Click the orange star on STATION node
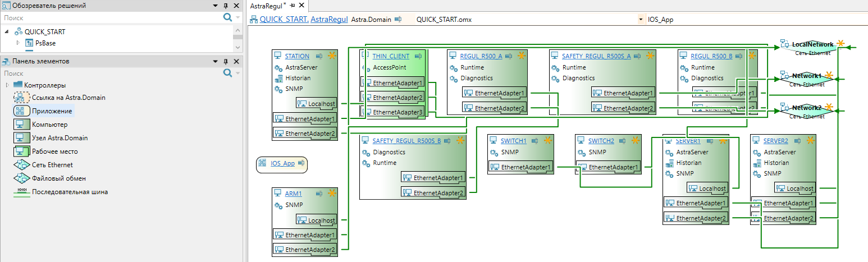The height and width of the screenshot is (262, 868). point(332,56)
